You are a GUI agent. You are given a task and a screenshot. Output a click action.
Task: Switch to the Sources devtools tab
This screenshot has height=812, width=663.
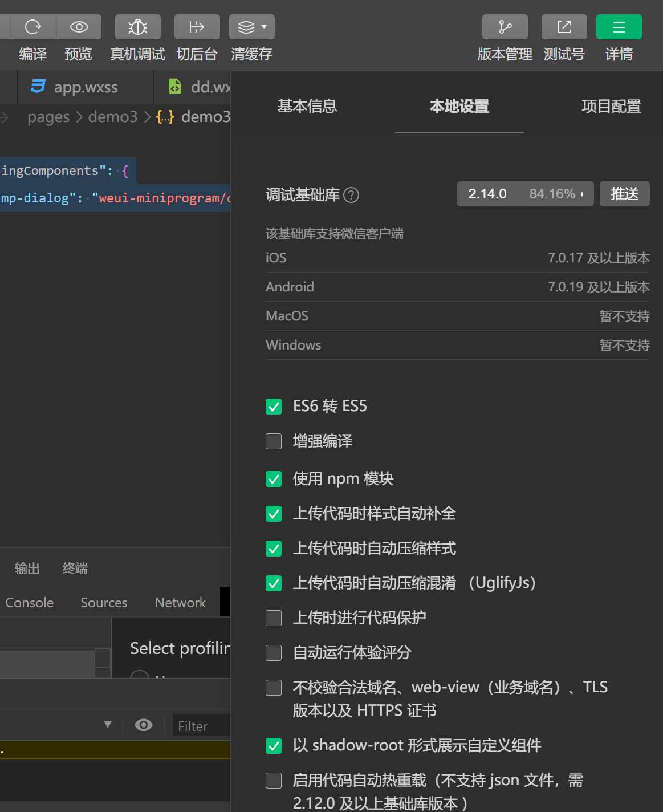click(x=104, y=603)
